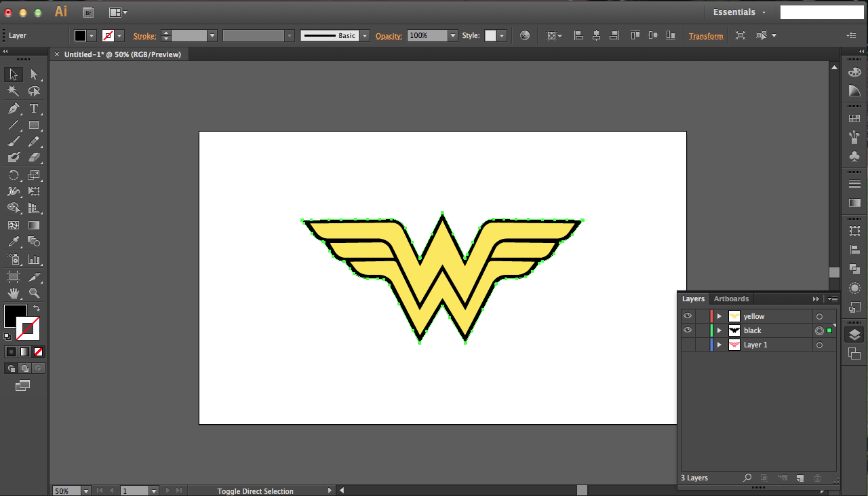
Task: Select the Type tool
Action: pos(34,109)
